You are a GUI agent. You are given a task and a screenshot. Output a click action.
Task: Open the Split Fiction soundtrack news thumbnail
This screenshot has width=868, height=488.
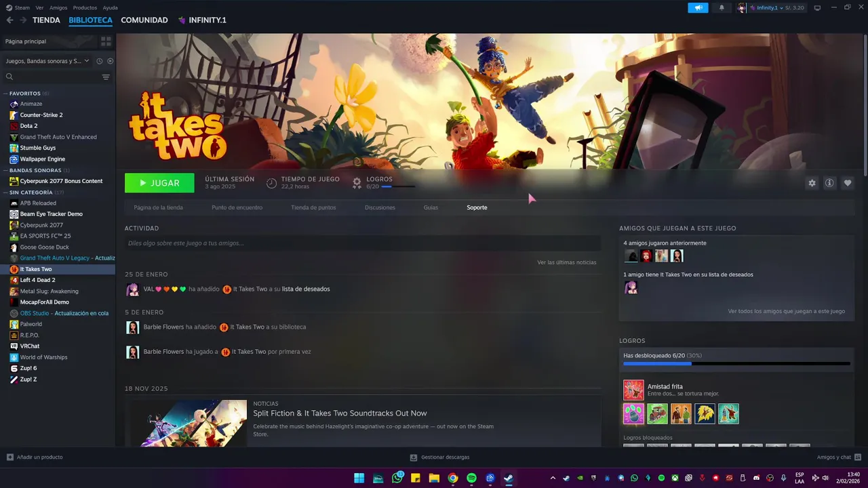click(x=189, y=423)
